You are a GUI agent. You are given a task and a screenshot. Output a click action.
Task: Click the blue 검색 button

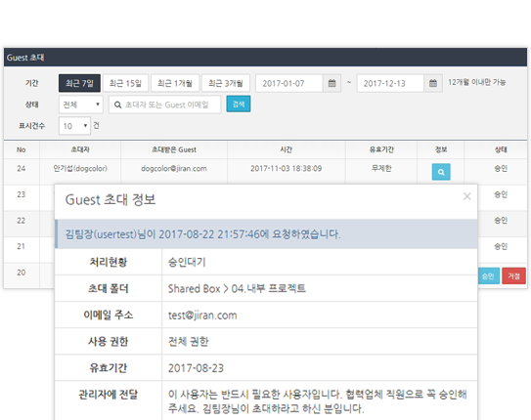coord(239,104)
